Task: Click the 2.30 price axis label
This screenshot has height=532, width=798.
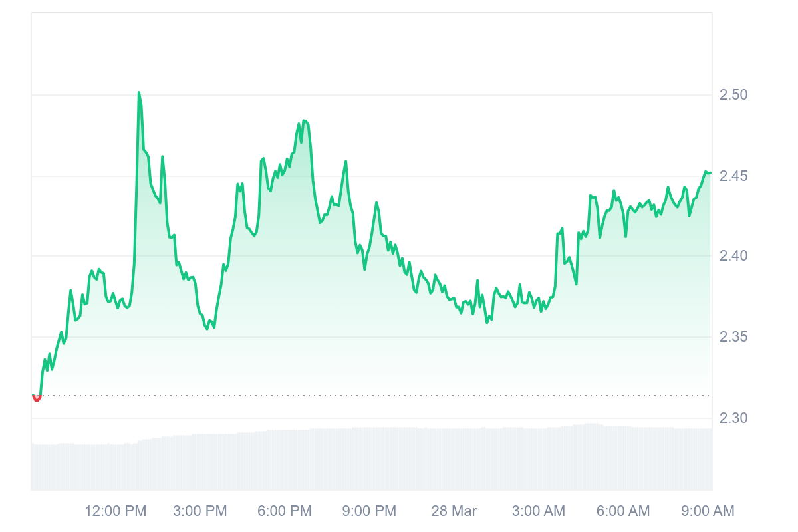Action: 733,418
